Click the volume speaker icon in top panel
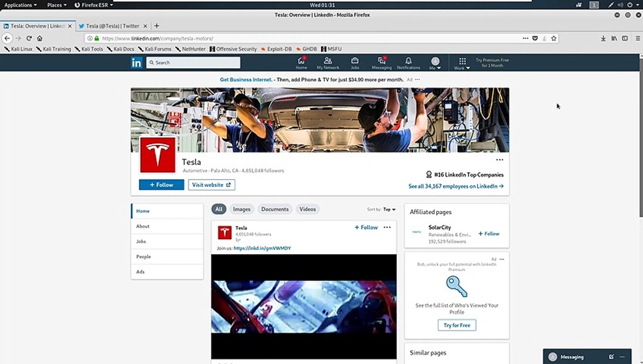 click(x=621, y=5)
